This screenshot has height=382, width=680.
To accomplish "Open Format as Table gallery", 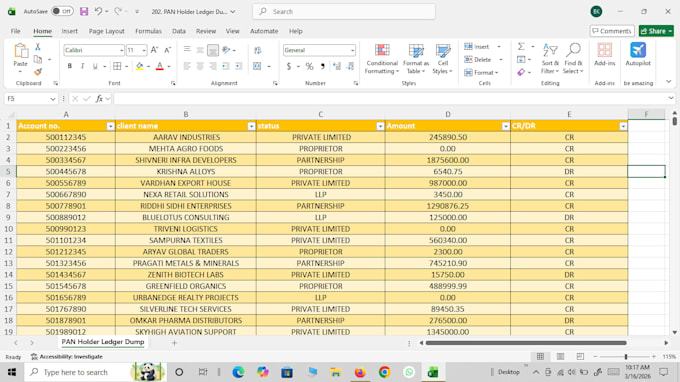I will tap(416, 59).
